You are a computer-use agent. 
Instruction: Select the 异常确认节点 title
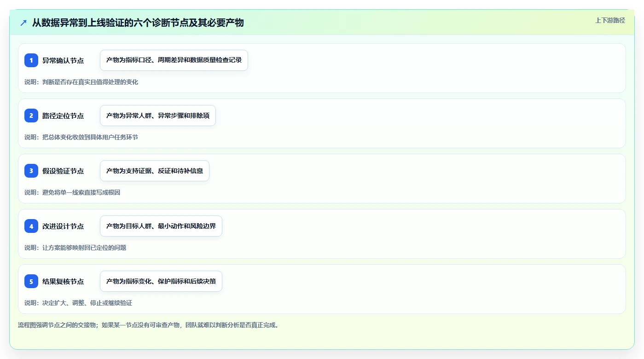pyautogui.click(x=63, y=60)
